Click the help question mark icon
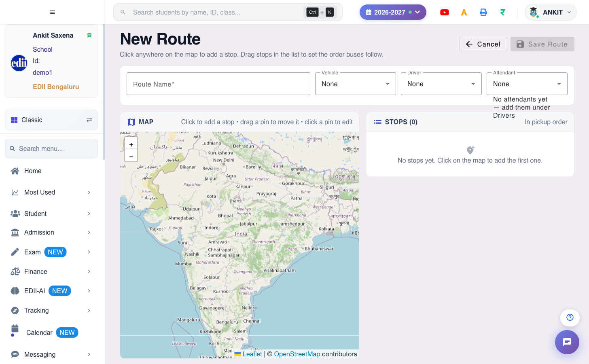The height and width of the screenshot is (364, 589). (570, 317)
